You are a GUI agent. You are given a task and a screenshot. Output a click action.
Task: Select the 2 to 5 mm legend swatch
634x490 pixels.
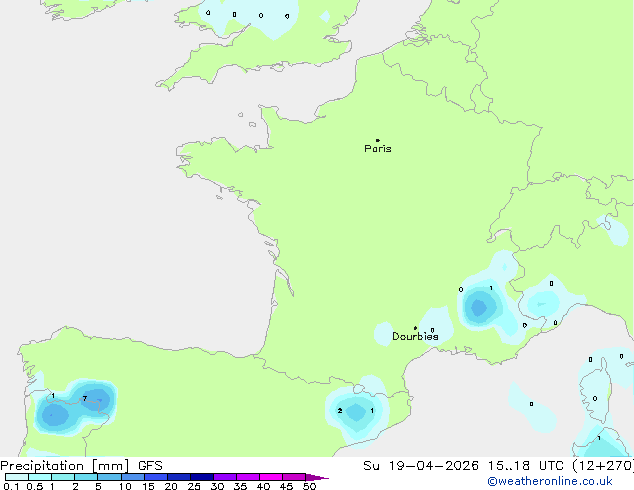point(86,477)
